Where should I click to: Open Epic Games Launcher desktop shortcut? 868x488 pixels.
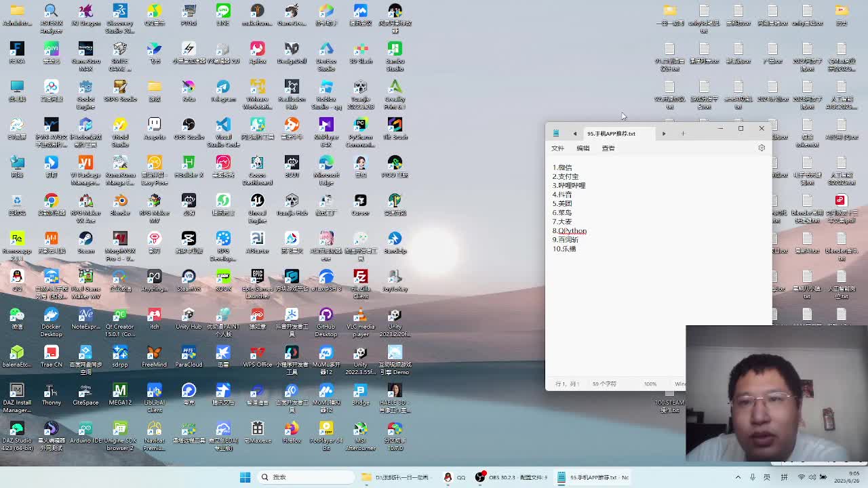click(x=257, y=284)
